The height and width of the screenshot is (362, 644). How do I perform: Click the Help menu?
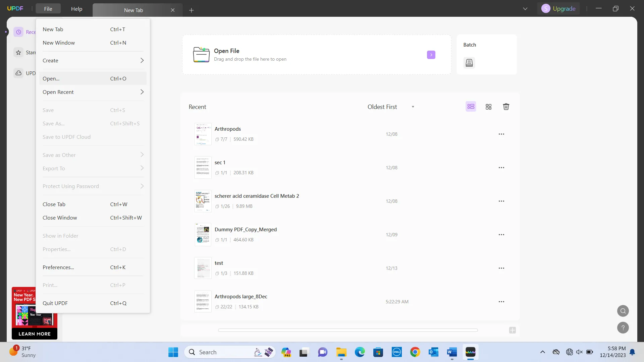point(76,9)
